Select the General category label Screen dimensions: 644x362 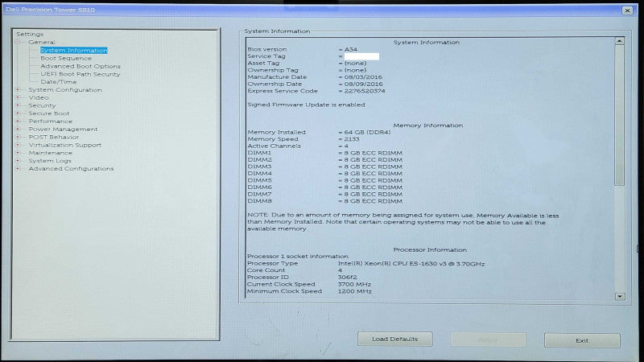(x=42, y=43)
